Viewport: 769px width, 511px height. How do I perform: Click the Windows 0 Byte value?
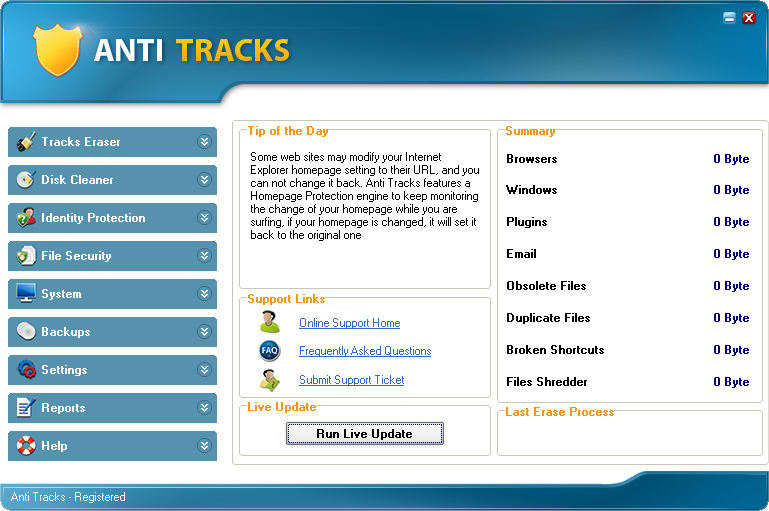pyautogui.click(x=731, y=190)
